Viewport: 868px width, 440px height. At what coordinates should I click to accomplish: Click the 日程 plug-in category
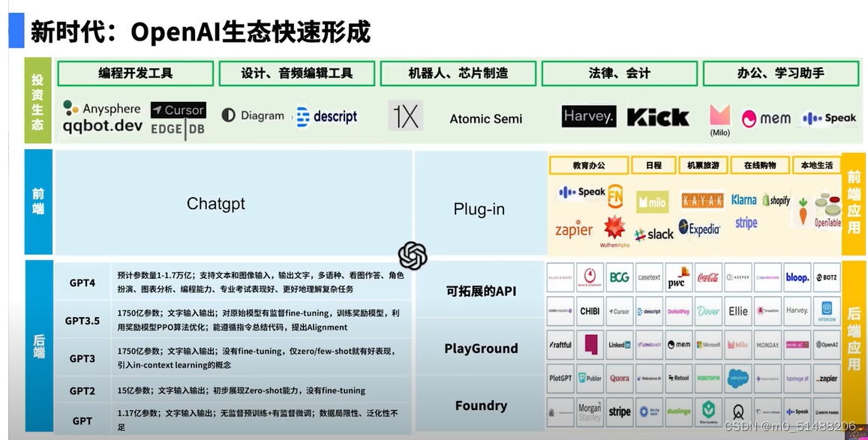click(x=653, y=165)
